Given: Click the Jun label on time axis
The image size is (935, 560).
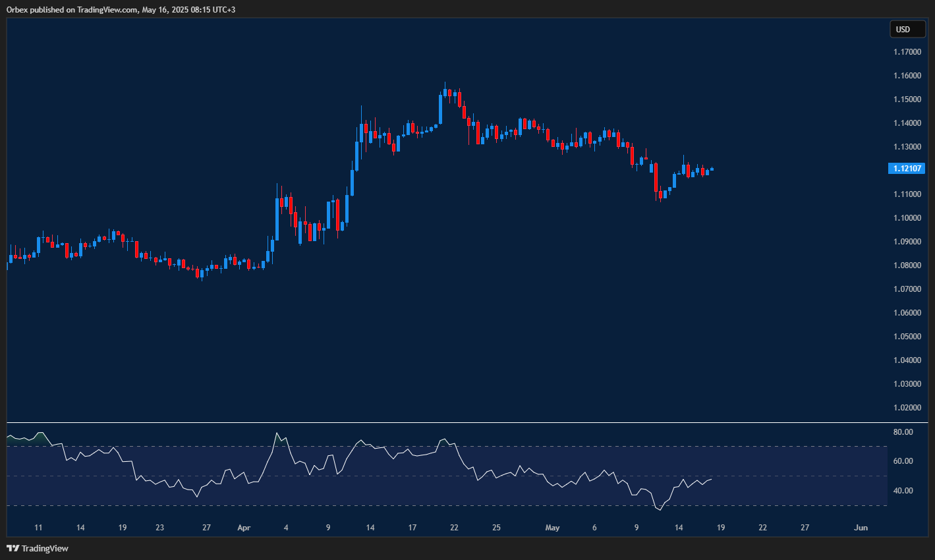Looking at the screenshot, I should [x=861, y=528].
